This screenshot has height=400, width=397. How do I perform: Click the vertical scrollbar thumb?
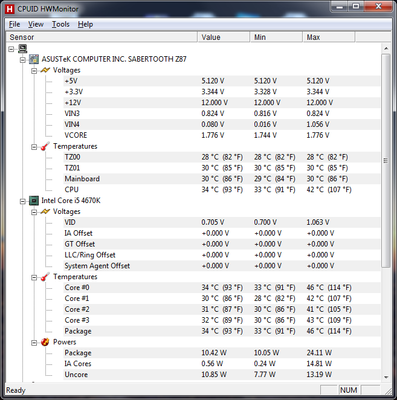pos(386,160)
